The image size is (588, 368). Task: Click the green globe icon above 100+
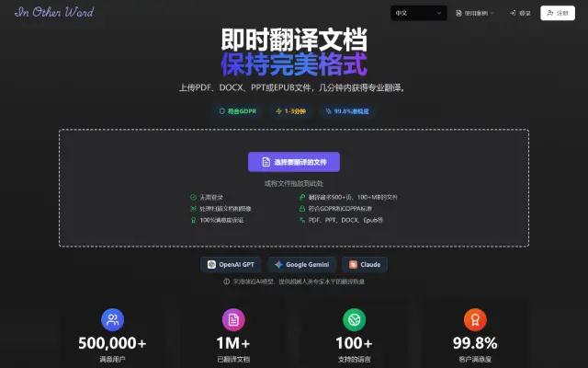(x=354, y=319)
